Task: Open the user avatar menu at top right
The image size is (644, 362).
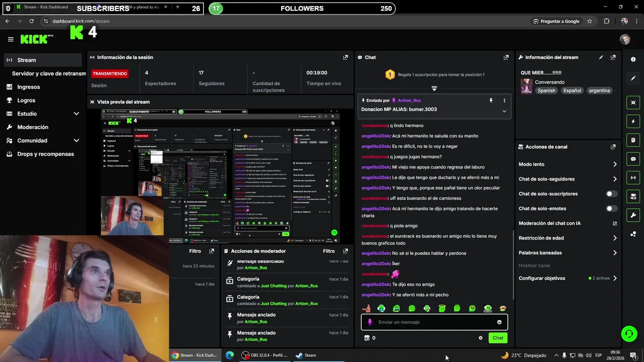Action: tap(625, 39)
